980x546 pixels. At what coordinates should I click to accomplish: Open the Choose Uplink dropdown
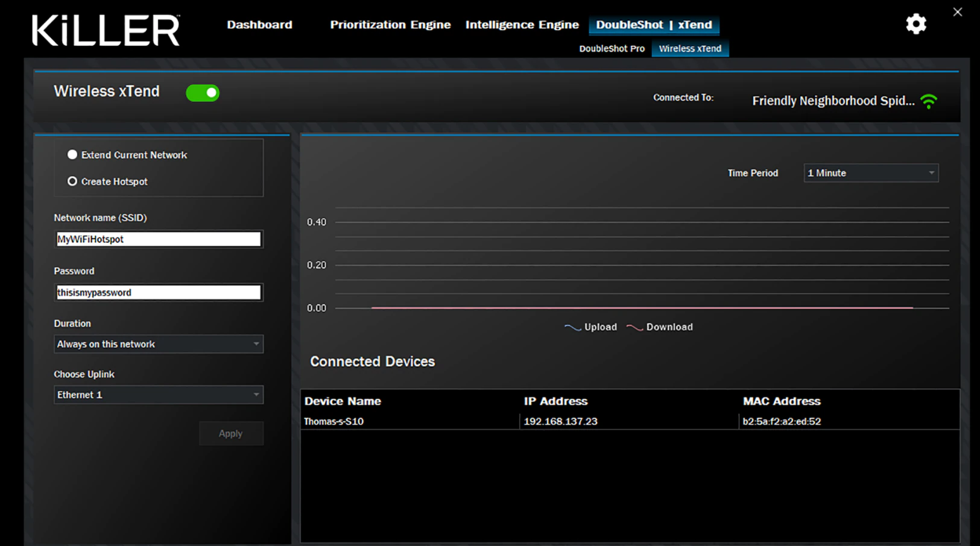coord(159,395)
